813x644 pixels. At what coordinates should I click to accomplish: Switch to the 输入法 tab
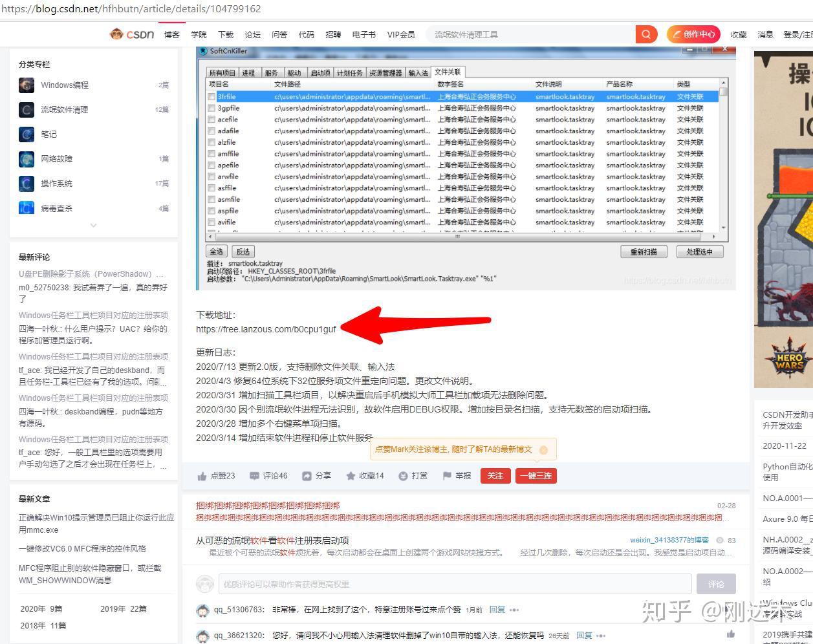(418, 73)
